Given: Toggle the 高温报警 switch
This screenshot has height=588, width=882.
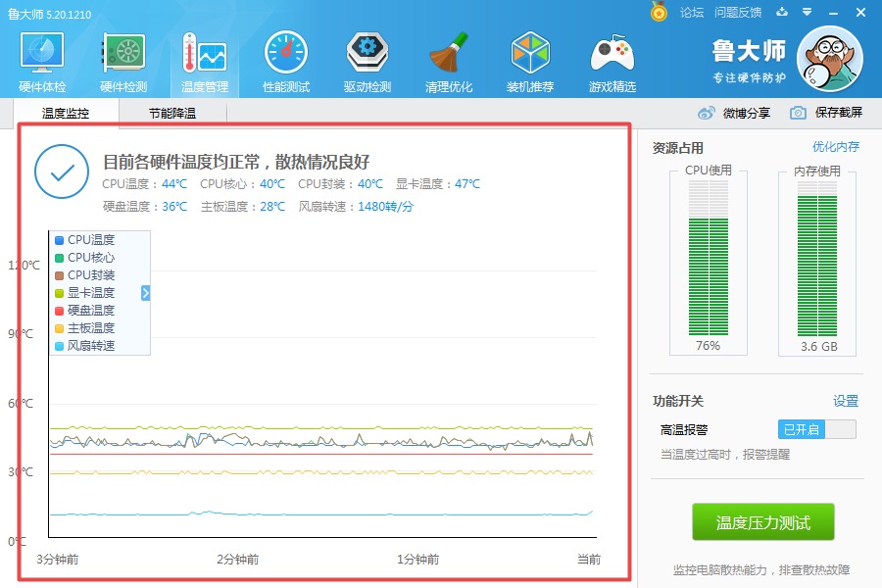Looking at the screenshot, I should coord(816,429).
